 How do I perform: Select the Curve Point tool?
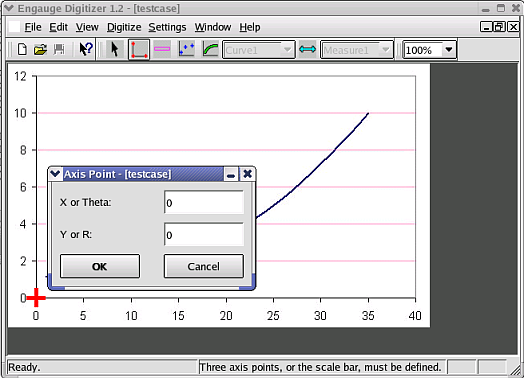tap(186, 49)
